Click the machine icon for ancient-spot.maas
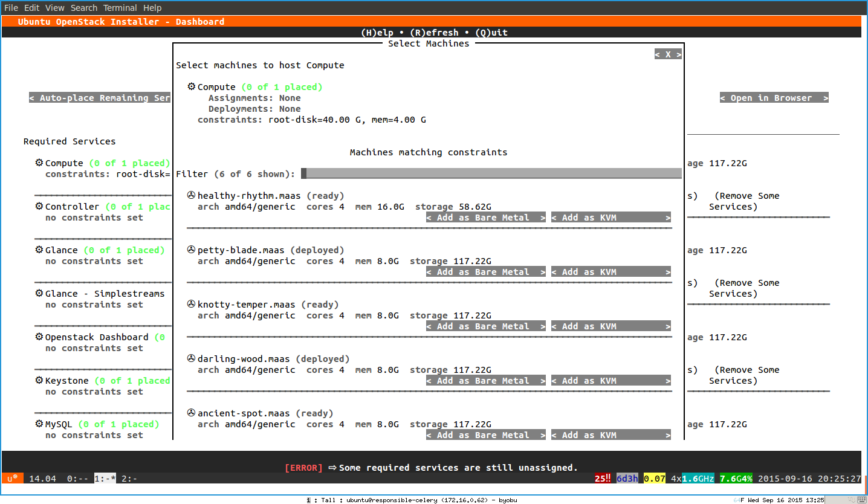The width and height of the screenshot is (868, 504). point(192,413)
